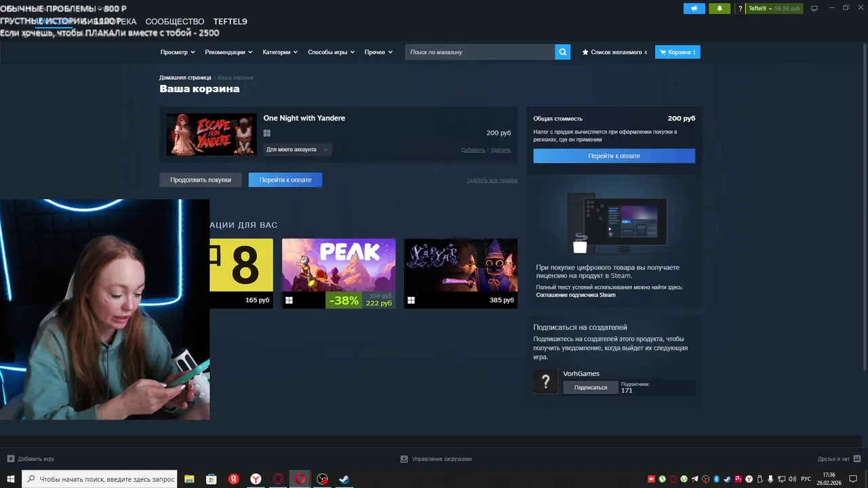Click the cart icon in Корзина button

pos(663,52)
